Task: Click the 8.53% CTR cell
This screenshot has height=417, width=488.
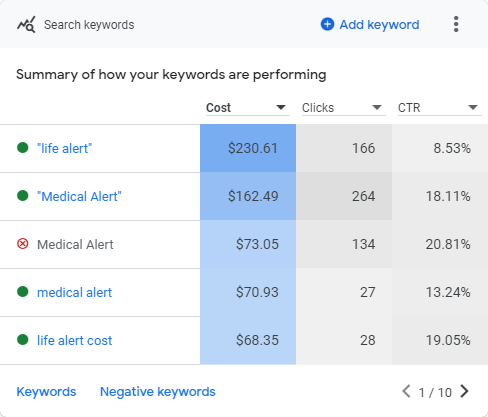Action: pos(440,148)
